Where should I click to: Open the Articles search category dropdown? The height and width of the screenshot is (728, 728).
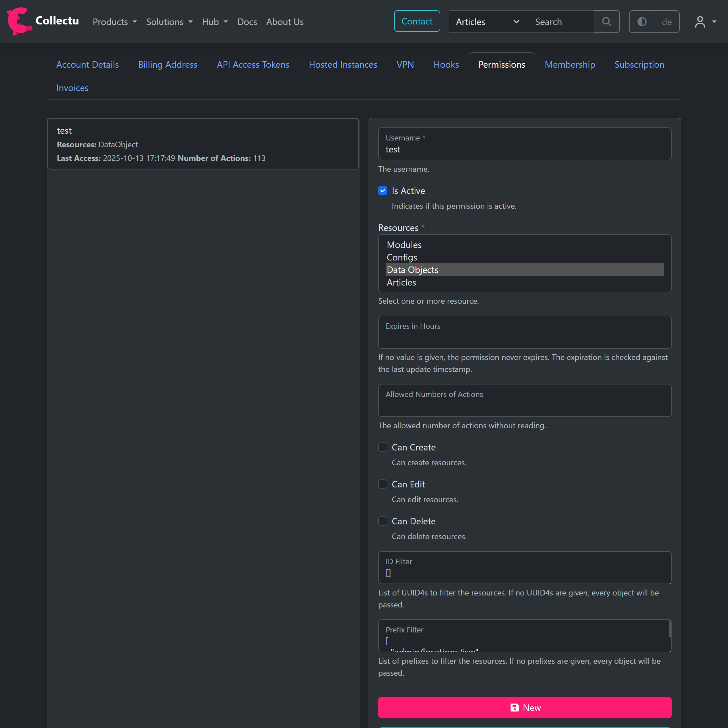tap(488, 22)
